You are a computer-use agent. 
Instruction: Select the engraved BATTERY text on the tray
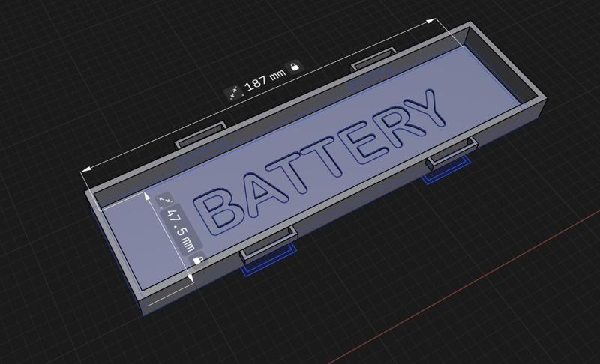tap(319, 162)
